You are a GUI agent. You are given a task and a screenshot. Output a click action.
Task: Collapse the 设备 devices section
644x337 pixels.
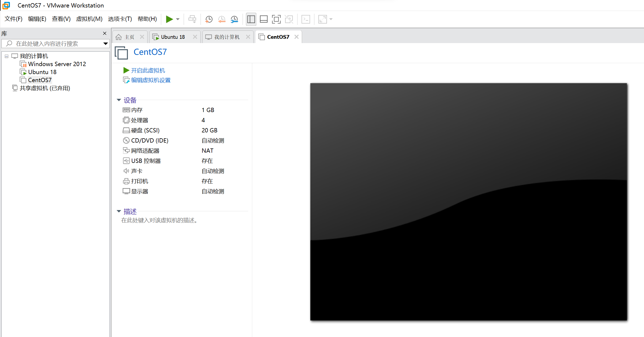pos(119,100)
